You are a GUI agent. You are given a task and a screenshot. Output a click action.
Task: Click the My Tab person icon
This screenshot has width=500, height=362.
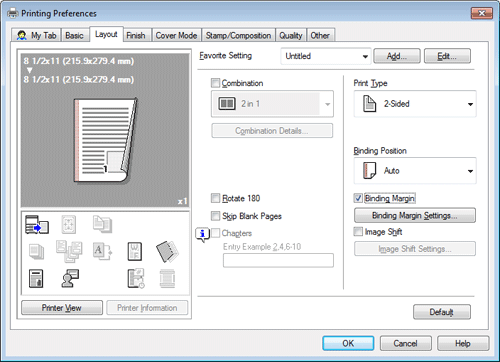pyautogui.click(x=22, y=35)
